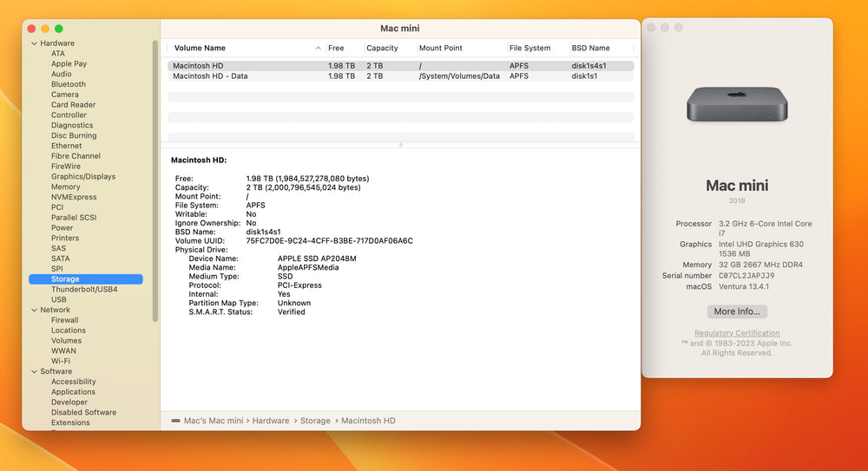The height and width of the screenshot is (471, 868).
Task: Select Power in the sidebar
Action: [62, 227]
